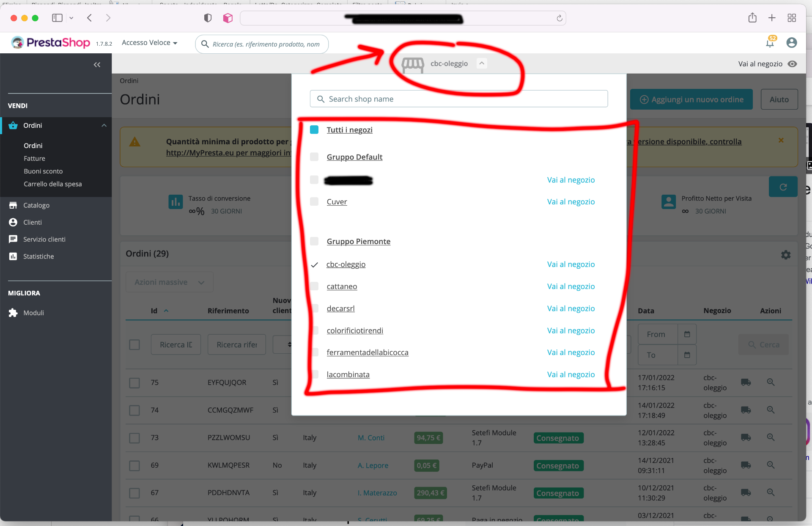Collapse the sidebar with the double-chevron icon
The height and width of the screenshot is (526, 812).
97,64
